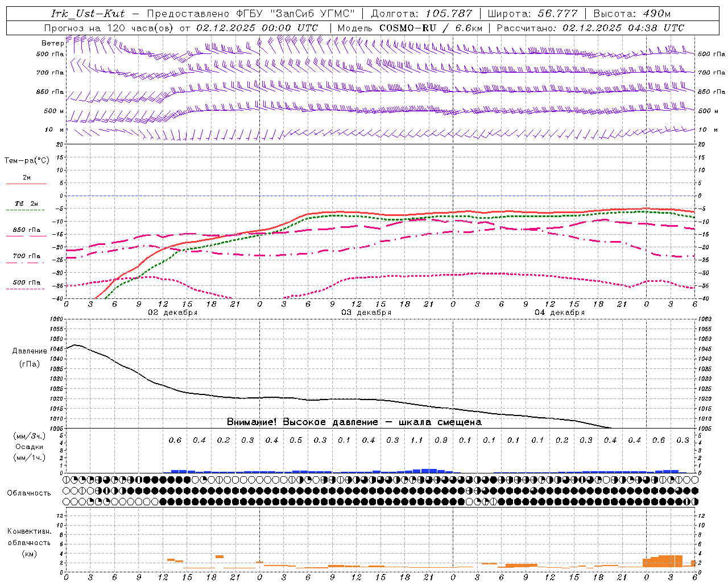Screen dimensions: 728x582
Task: Click the 'Рассчитано: 02.12.2025 04:38 UTC' timestamp
Action: tap(590, 28)
